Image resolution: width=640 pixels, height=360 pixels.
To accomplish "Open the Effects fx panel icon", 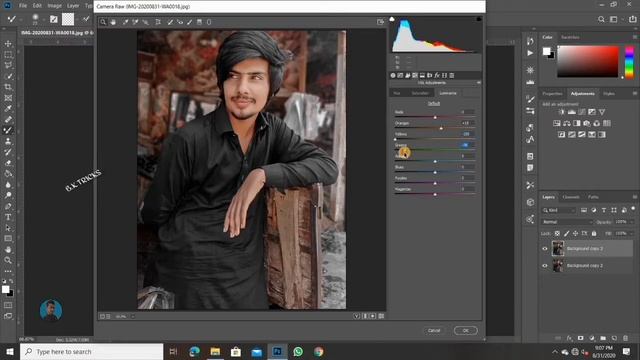I will click(437, 76).
